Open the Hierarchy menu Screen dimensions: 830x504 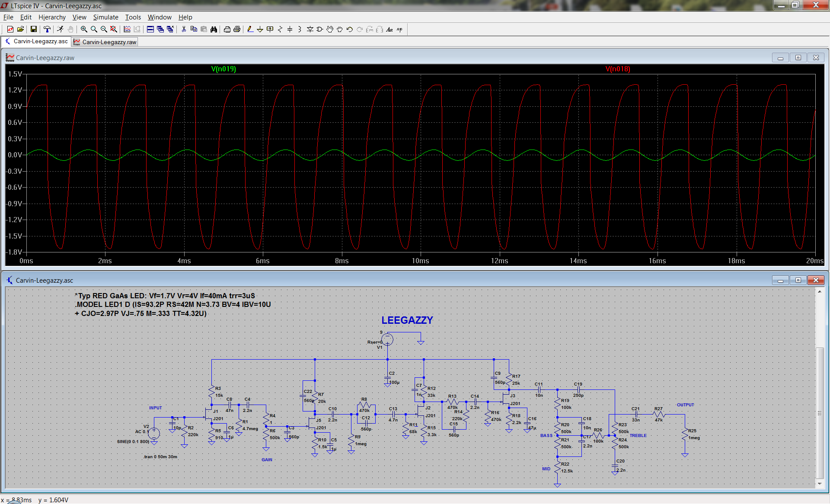pyautogui.click(x=52, y=17)
